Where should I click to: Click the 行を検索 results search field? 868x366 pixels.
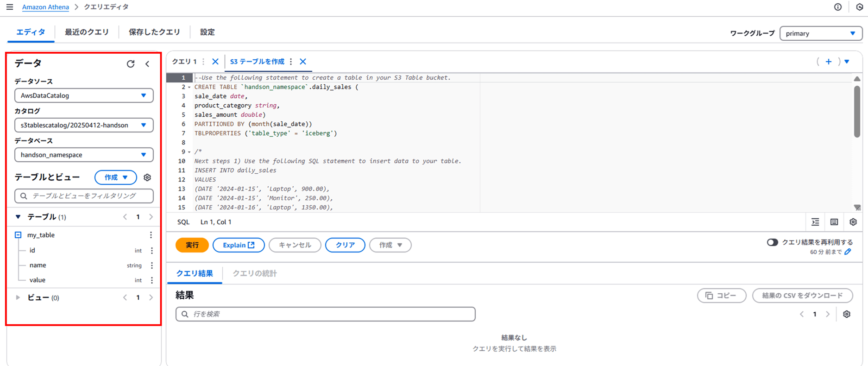pyautogui.click(x=326, y=314)
